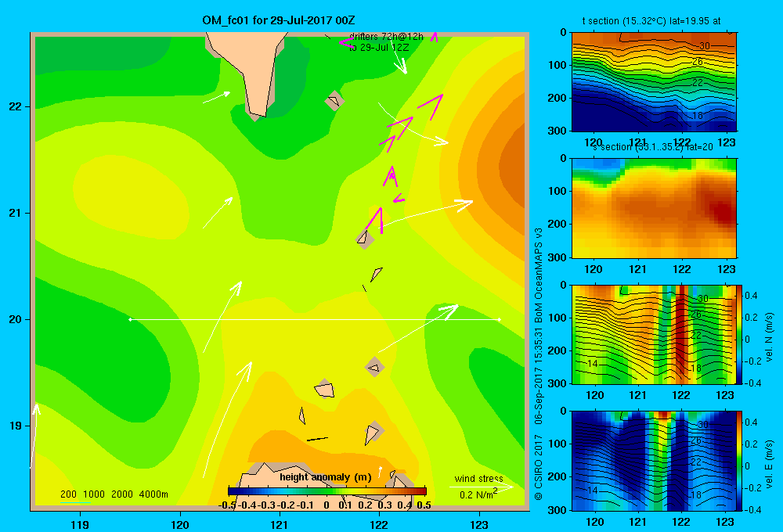Click latitude label 21 on main map axis

point(16,213)
